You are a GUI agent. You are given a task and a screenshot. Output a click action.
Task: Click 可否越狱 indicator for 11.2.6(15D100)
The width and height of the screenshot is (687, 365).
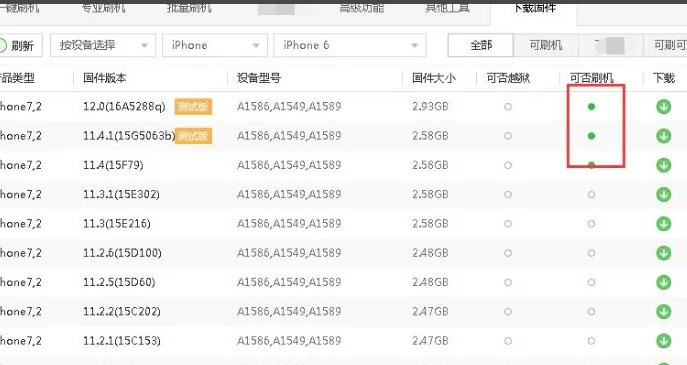pyautogui.click(x=508, y=253)
